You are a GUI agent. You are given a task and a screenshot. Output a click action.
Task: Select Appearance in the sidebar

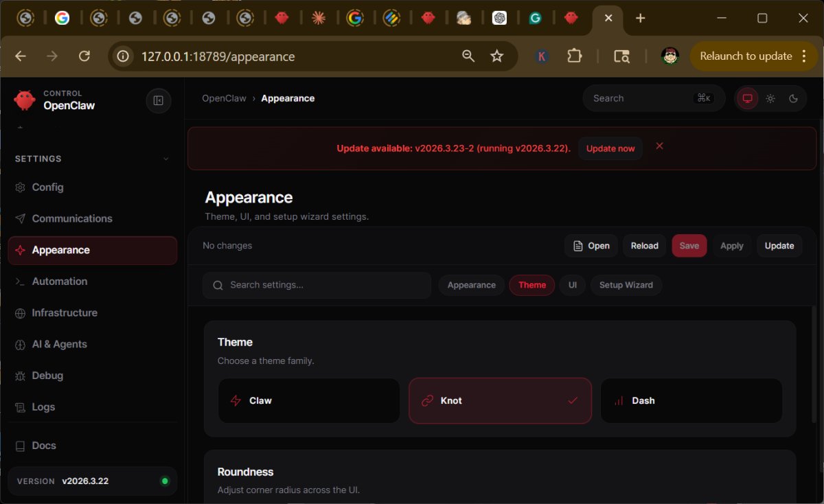coord(92,250)
